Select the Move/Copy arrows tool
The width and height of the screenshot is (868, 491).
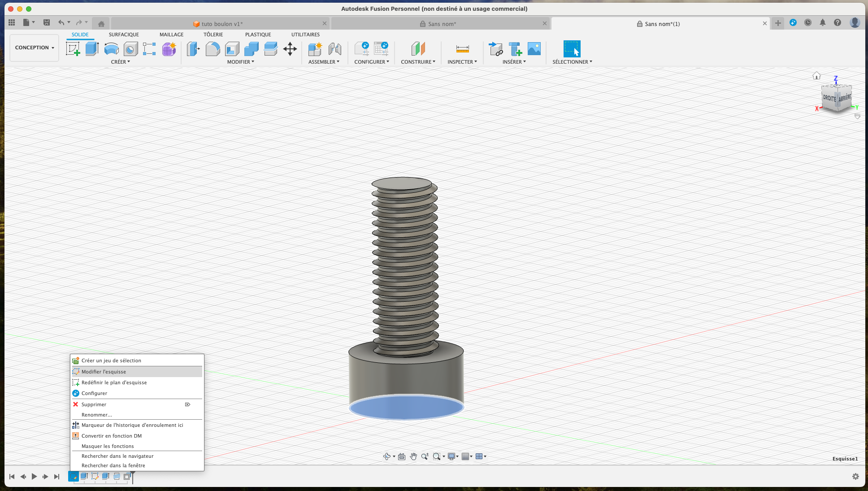click(x=290, y=48)
